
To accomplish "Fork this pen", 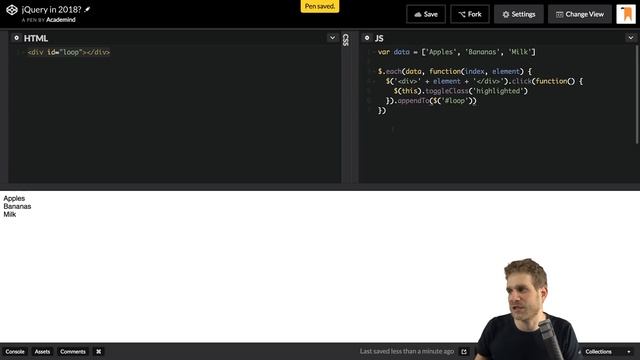I will 470,14.
